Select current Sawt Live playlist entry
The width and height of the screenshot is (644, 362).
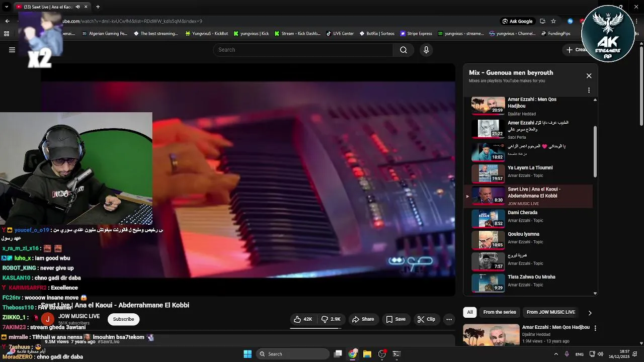[x=528, y=196]
